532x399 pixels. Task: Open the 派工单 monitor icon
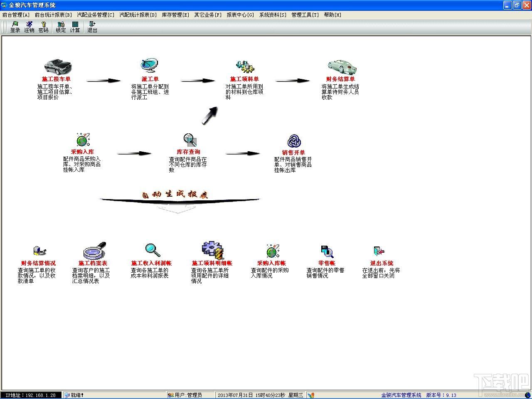point(149,66)
